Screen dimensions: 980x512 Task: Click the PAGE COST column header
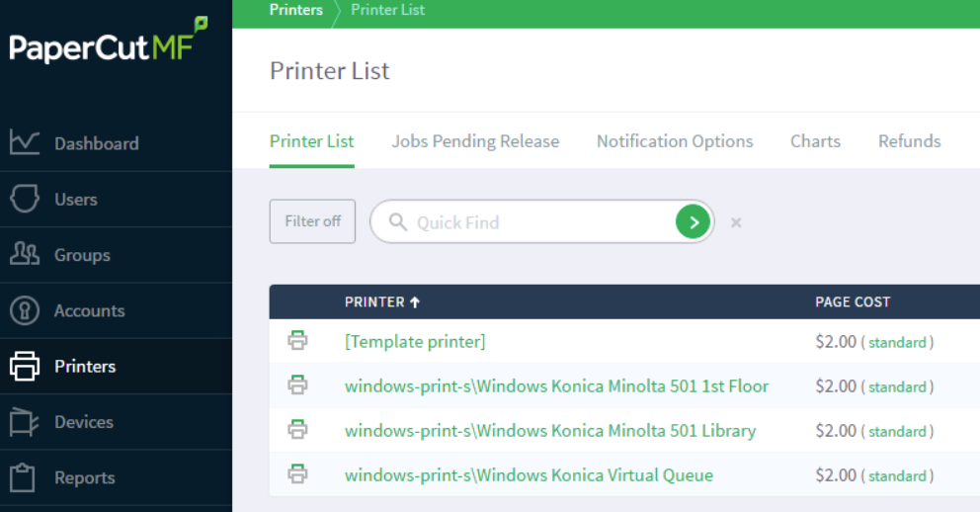pos(853,302)
